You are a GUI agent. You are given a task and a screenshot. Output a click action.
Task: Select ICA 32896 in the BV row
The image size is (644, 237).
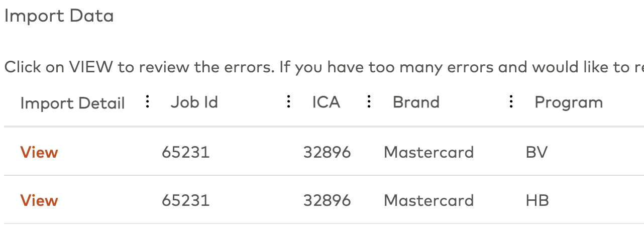[327, 152]
